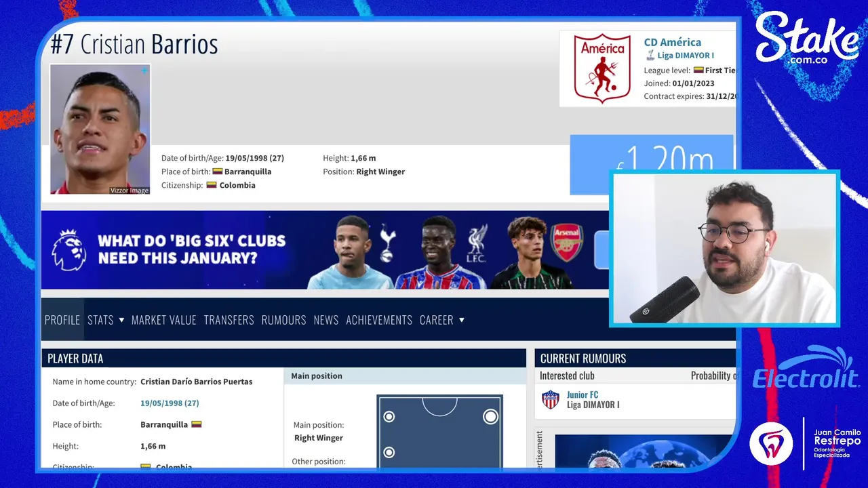Image resolution: width=868 pixels, height=488 pixels.
Task: Go to the Rumours tab
Action: point(284,320)
